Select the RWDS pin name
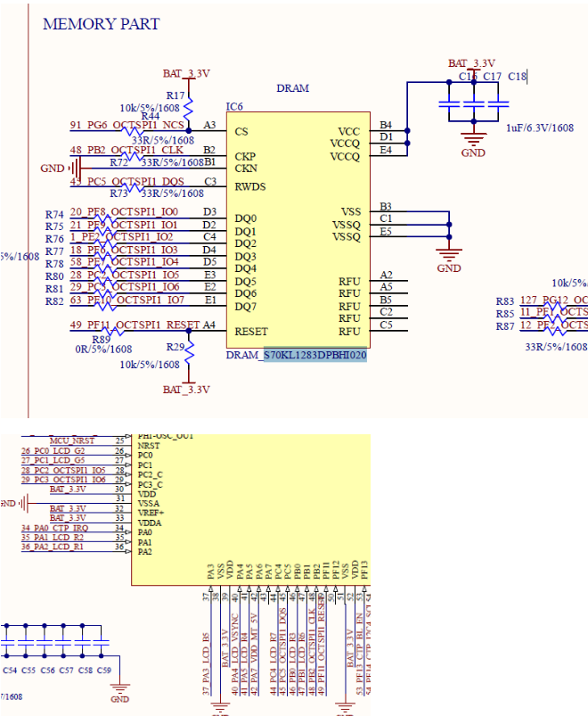Image resolution: width=588 pixels, height=716 pixels. pos(250,186)
